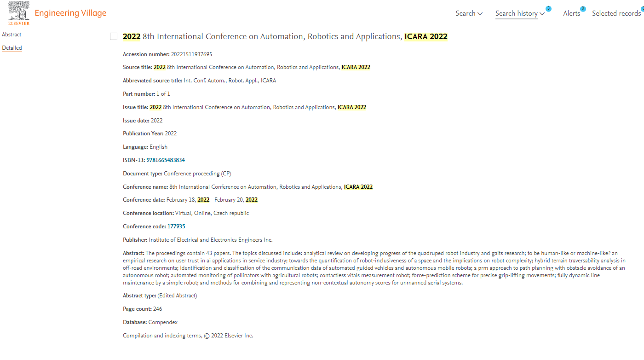Click the Alerts count badge

(583, 9)
